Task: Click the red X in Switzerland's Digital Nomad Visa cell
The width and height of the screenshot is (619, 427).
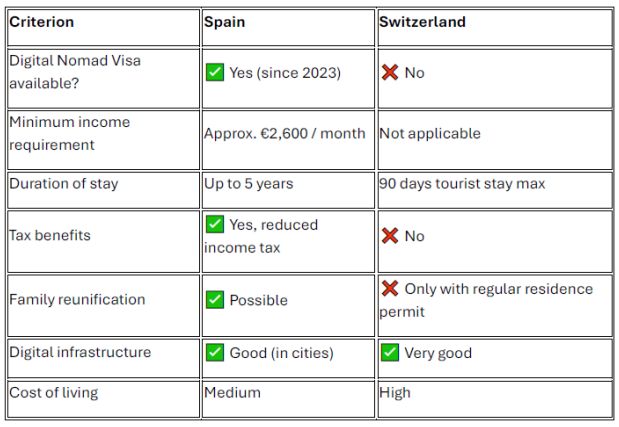Action: pyautogui.click(x=389, y=73)
